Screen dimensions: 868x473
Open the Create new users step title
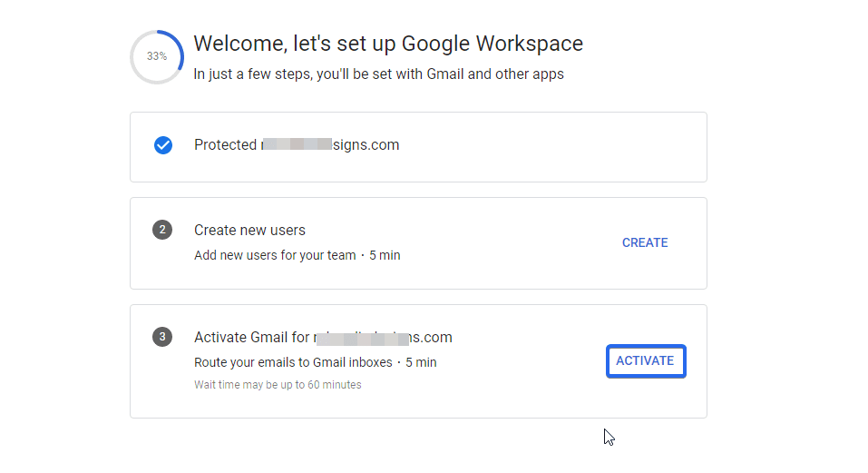pos(249,231)
